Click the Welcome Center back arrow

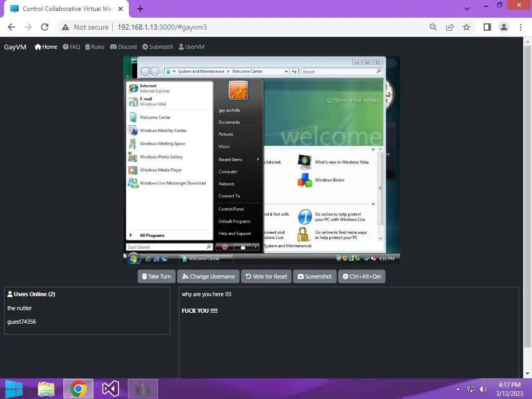(x=145, y=71)
